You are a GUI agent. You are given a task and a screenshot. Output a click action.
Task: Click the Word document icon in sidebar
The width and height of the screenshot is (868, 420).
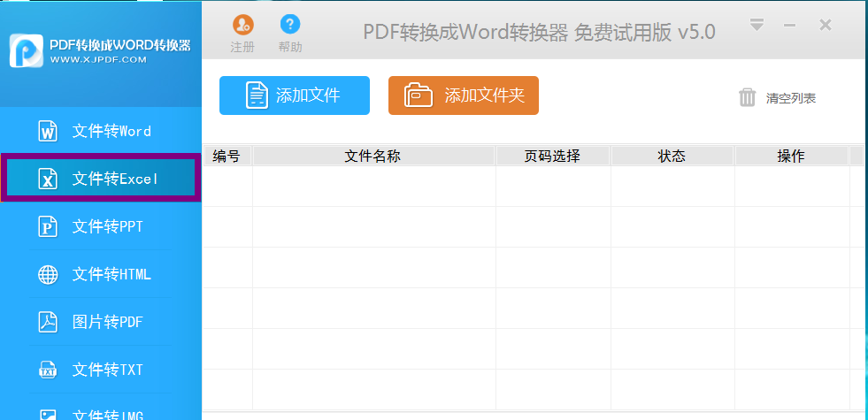pyautogui.click(x=48, y=131)
